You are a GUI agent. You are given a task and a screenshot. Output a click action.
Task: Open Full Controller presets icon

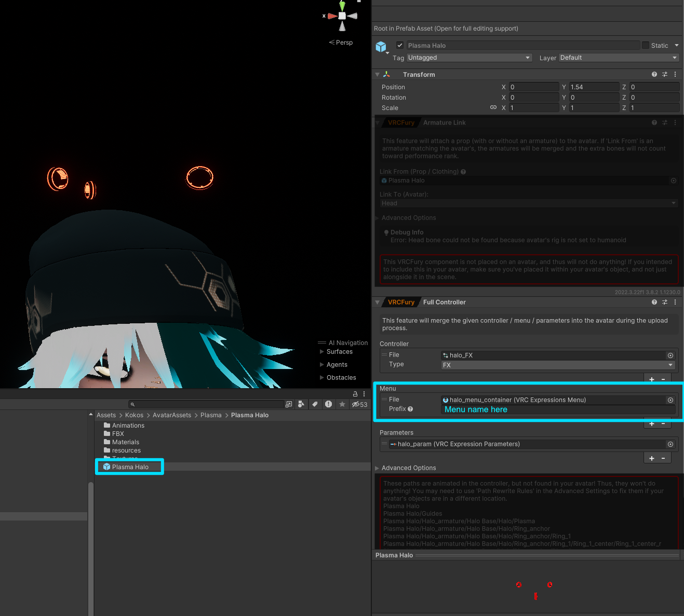(665, 302)
